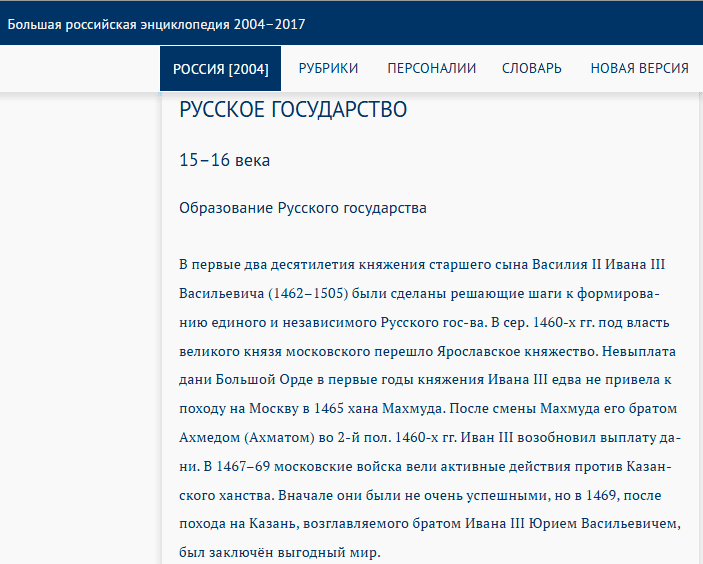The height and width of the screenshot is (564, 703).
Task: Click the 15–16 века subheading
Action: pyautogui.click(x=224, y=160)
